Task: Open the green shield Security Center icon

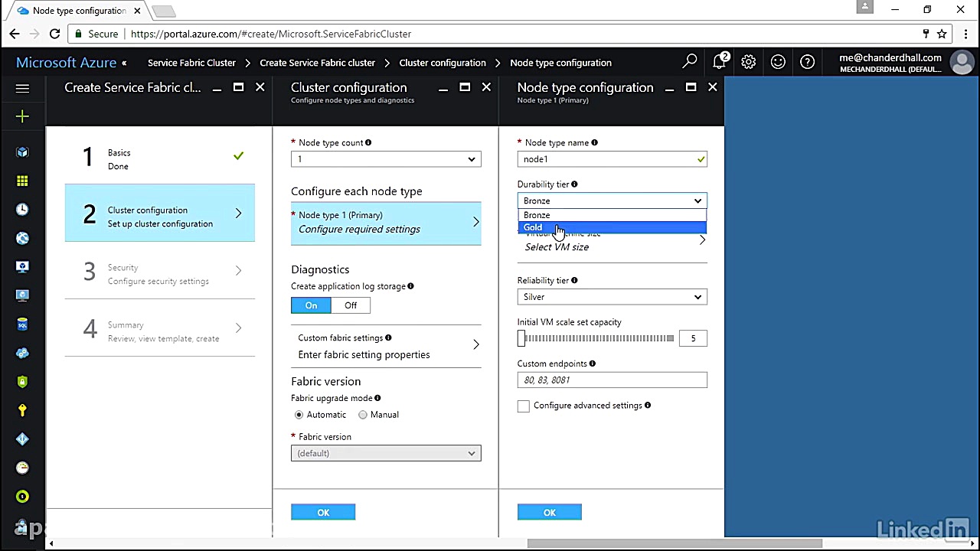Action: 22,382
